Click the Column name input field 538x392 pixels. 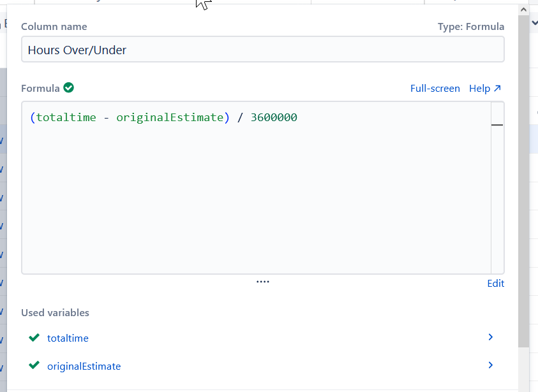(x=262, y=49)
